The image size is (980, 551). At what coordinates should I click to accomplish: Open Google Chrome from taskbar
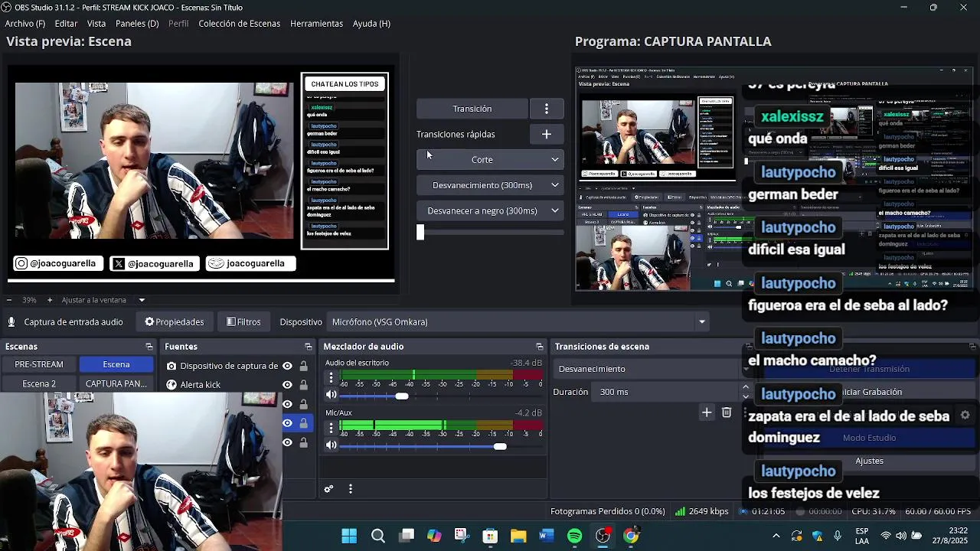tap(631, 536)
